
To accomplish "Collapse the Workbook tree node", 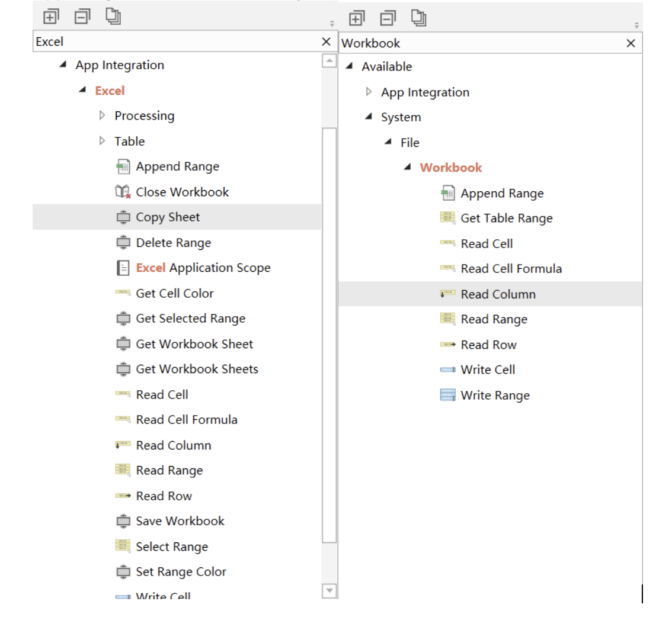I will click(408, 167).
